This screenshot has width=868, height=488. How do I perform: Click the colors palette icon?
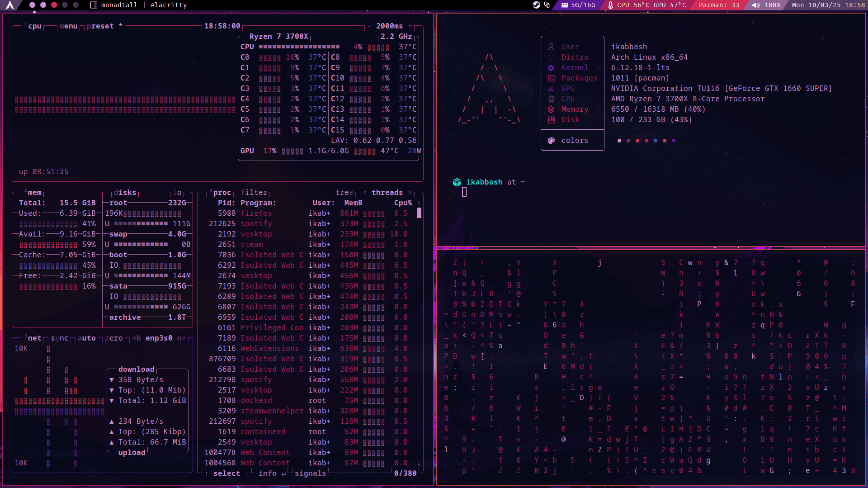tap(551, 141)
